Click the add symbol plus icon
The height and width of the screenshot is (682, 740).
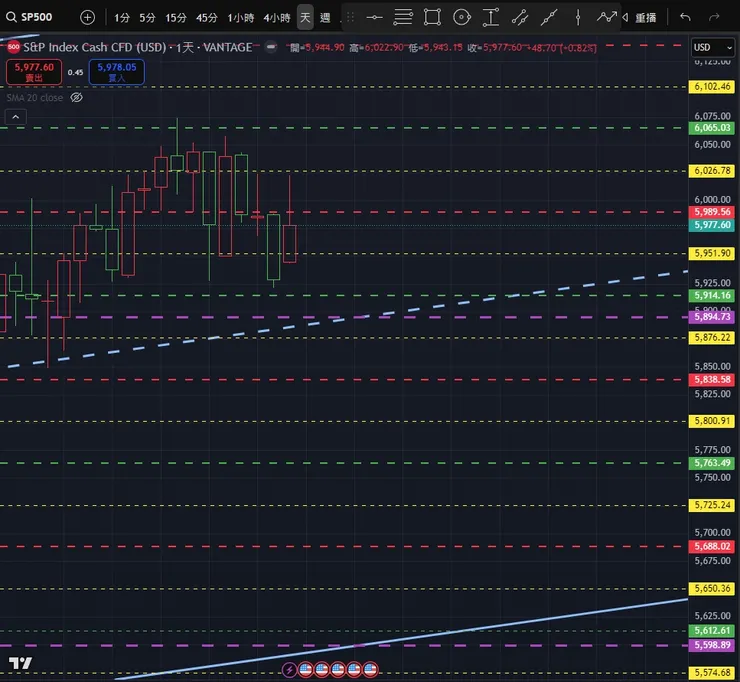pos(87,17)
